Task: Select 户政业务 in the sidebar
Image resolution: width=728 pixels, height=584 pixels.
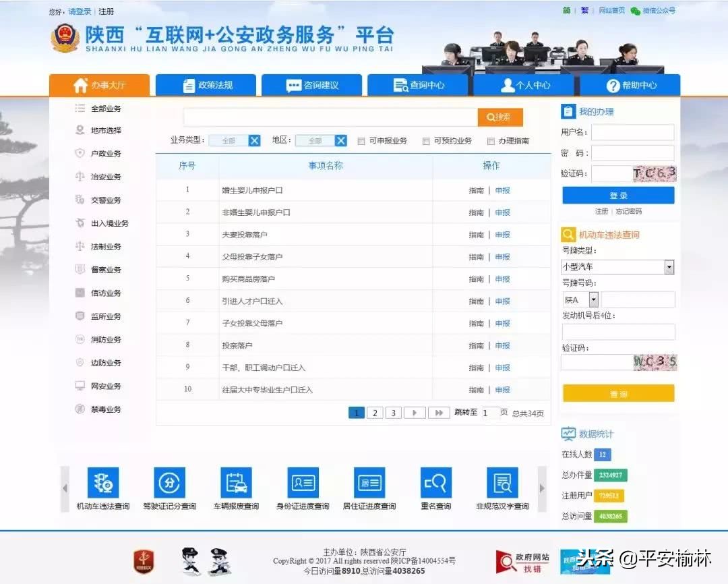Action: click(x=106, y=153)
